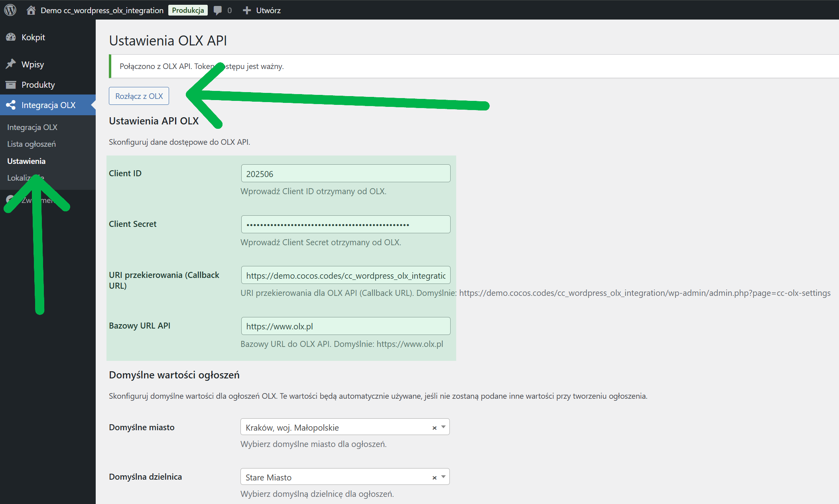Click the Wprowadź Client Secret help text
Screen dimensions: 839x504
coord(321,242)
